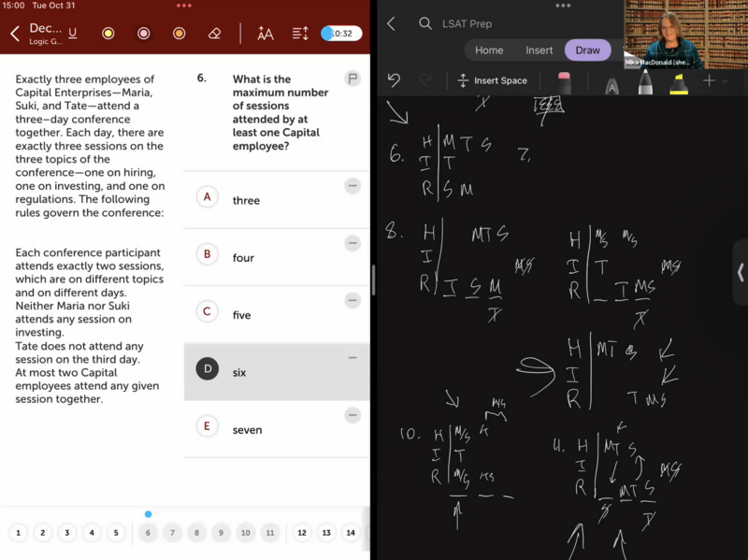
Task: Expand the add pen dropdown
Action: coord(716,81)
